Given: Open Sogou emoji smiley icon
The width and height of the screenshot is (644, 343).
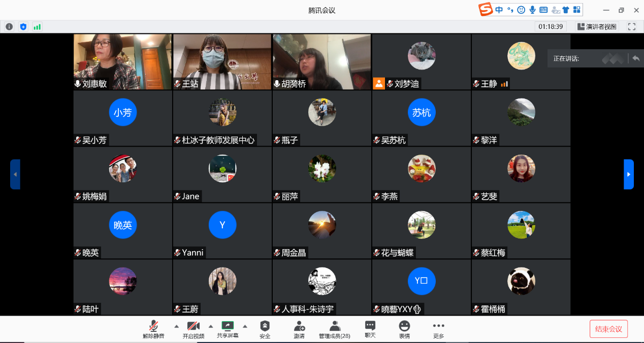Looking at the screenshot, I should pos(521,10).
